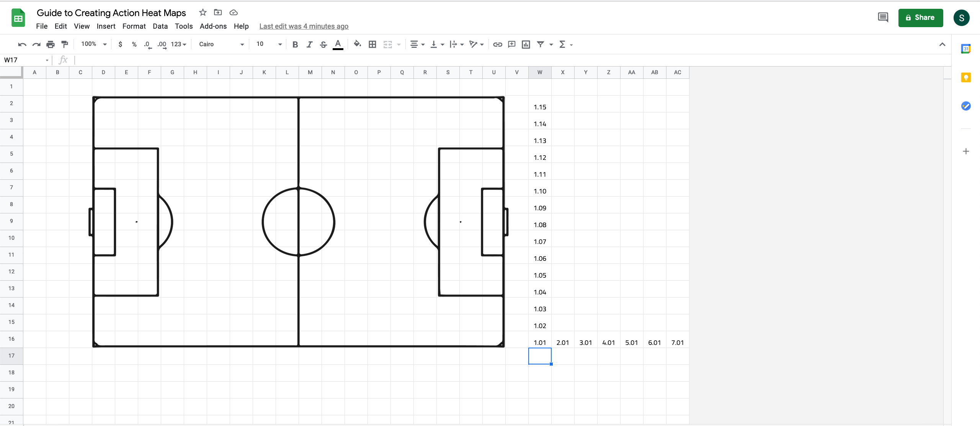Toggle italic formatting
The height and width of the screenshot is (426, 980).
coord(309,44)
